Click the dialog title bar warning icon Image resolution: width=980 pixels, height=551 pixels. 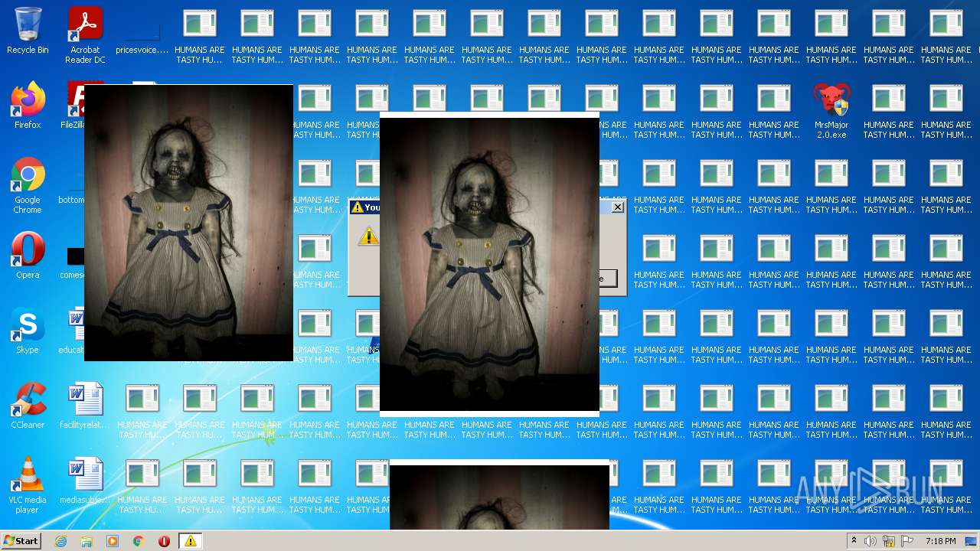pyautogui.click(x=357, y=207)
